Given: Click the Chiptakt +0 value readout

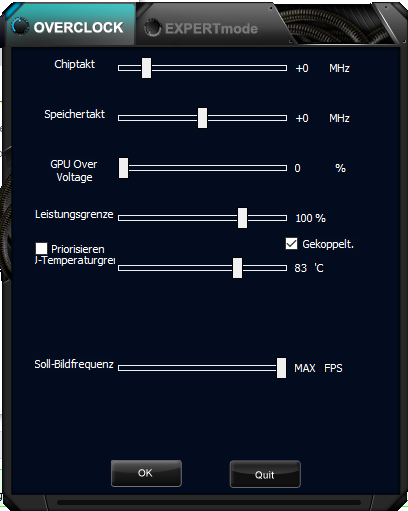Looking at the screenshot, I should click(302, 68).
